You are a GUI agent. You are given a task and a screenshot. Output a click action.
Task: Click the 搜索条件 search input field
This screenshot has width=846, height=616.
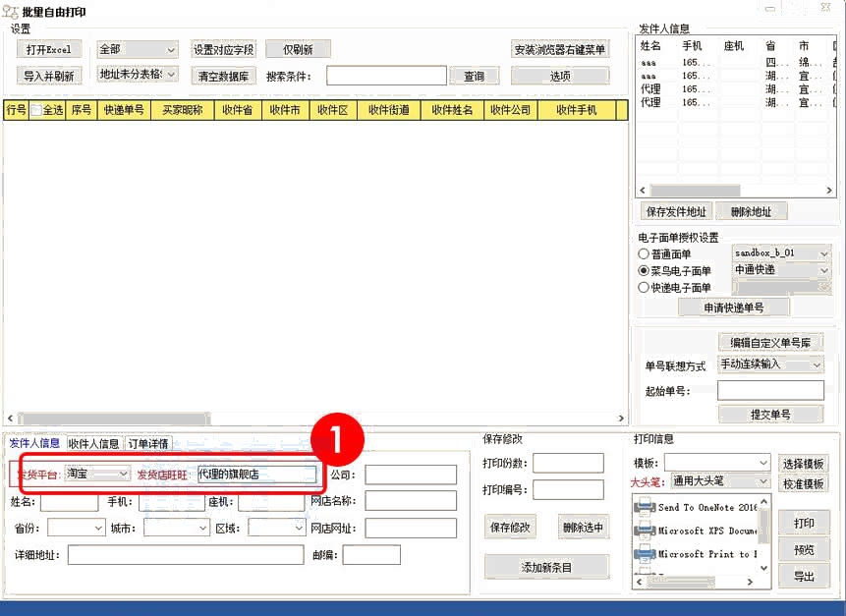tap(386, 76)
